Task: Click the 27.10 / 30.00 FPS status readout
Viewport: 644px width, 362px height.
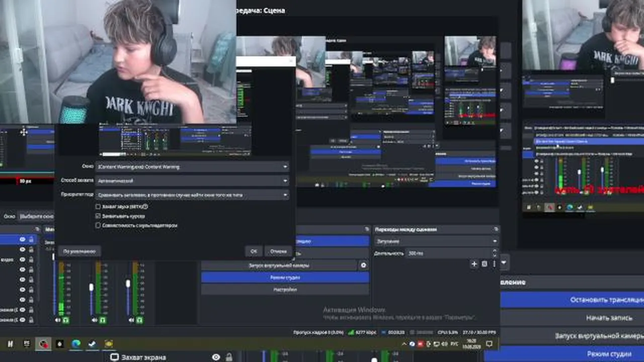Action: [479, 332]
